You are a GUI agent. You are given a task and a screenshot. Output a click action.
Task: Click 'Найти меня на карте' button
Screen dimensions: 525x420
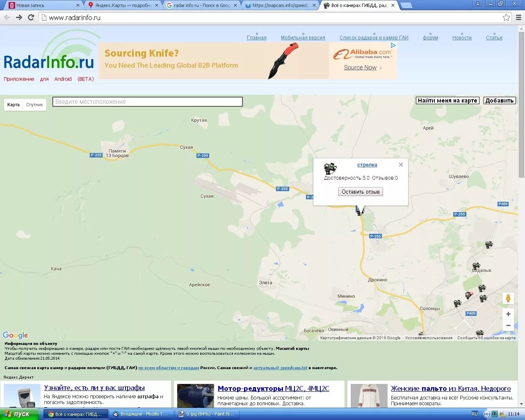coord(447,100)
